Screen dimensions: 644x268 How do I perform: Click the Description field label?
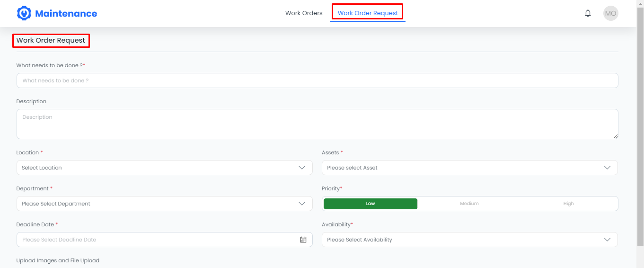(x=31, y=101)
